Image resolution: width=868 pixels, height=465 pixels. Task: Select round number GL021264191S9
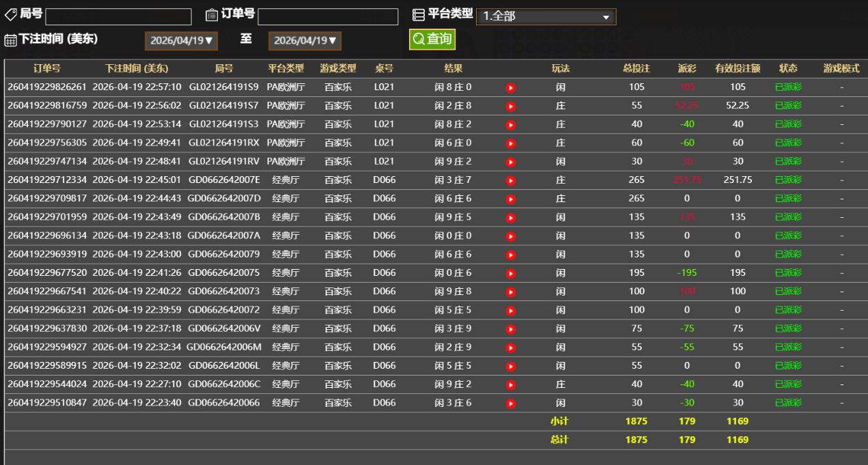tap(224, 87)
